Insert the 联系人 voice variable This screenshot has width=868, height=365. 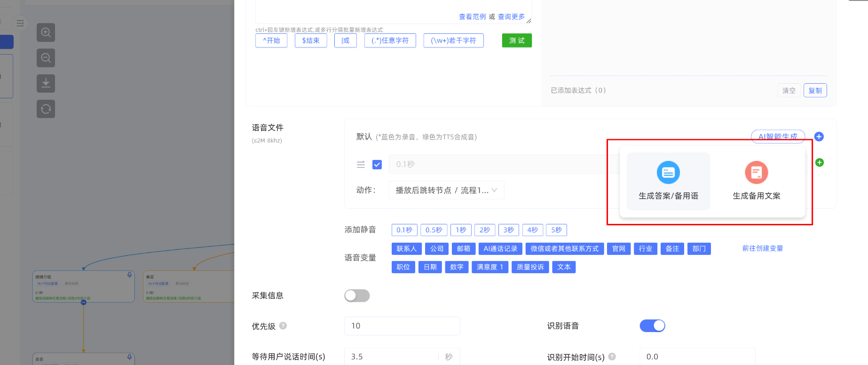(x=406, y=249)
